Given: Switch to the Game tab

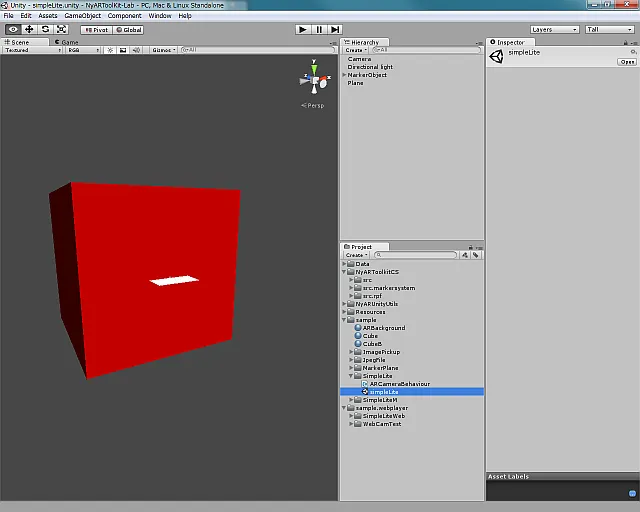Looking at the screenshot, I should [67, 42].
